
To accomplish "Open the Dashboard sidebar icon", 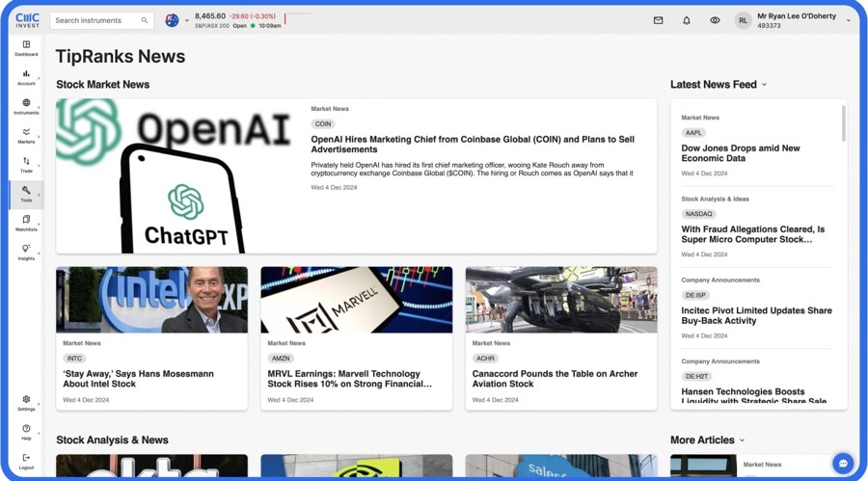I will pos(26,47).
